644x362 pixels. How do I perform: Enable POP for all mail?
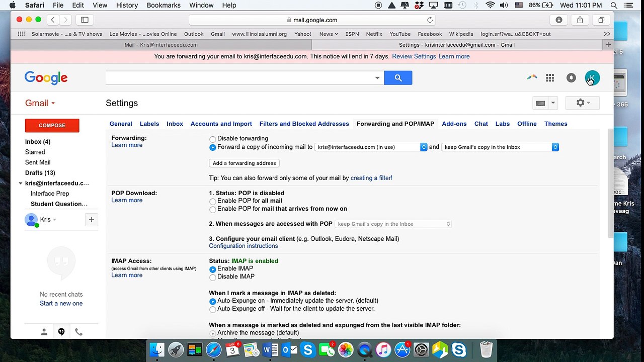click(212, 201)
